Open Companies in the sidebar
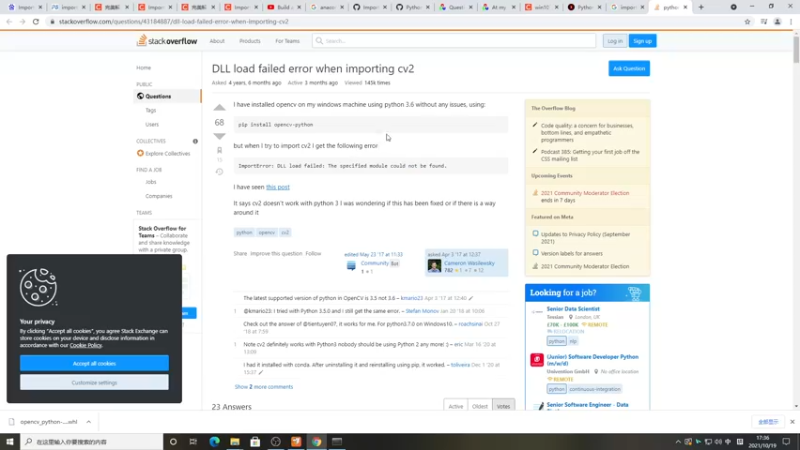Image resolution: width=800 pixels, height=450 pixels. click(x=159, y=196)
